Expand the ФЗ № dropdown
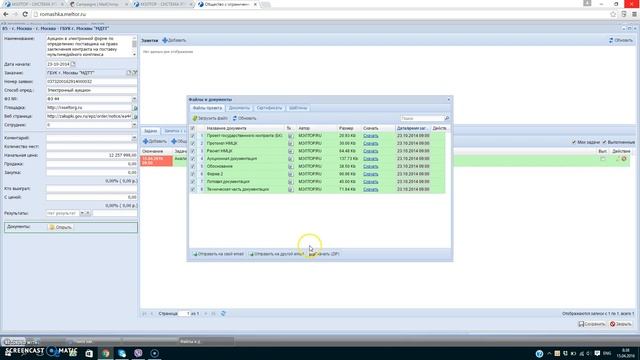This screenshot has width=640, height=360. pyautogui.click(x=134, y=99)
